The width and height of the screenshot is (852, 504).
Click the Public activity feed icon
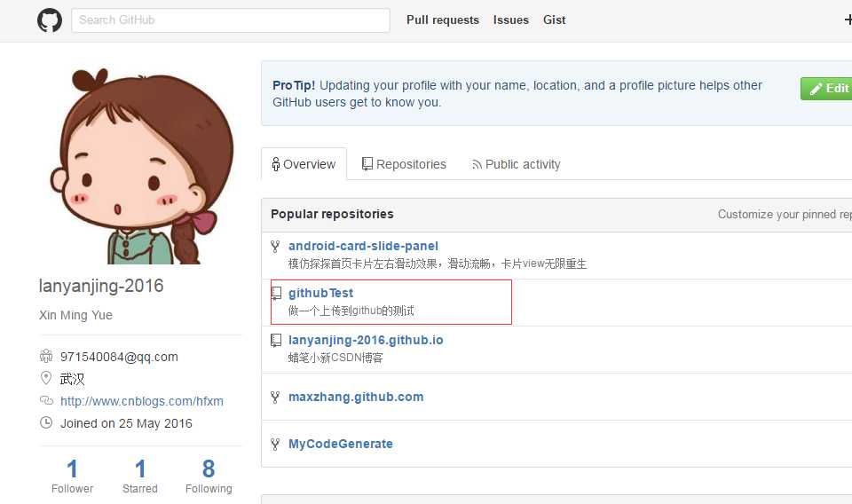[x=477, y=164]
